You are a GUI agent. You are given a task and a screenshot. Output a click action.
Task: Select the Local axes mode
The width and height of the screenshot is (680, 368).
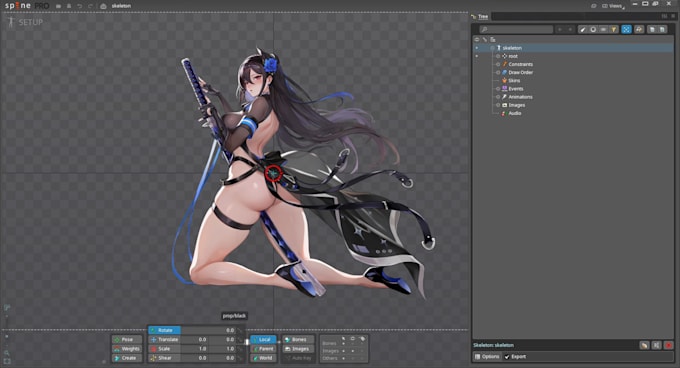point(263,339)
